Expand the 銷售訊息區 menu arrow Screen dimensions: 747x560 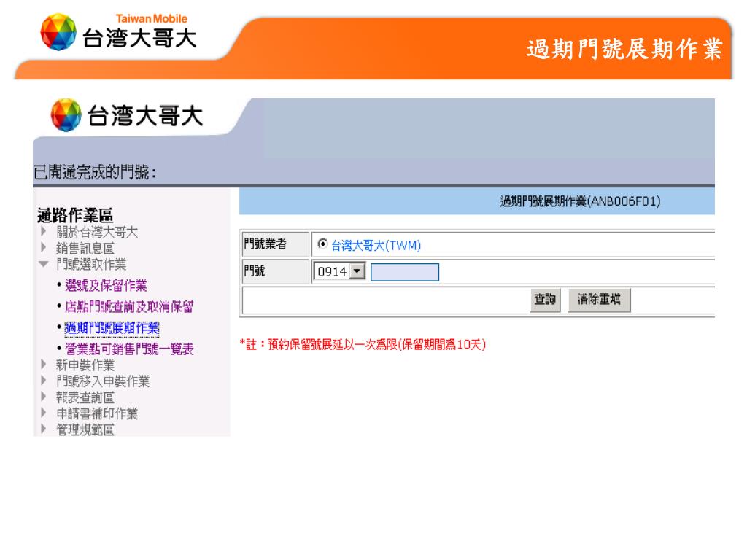[x=44, y=248]
